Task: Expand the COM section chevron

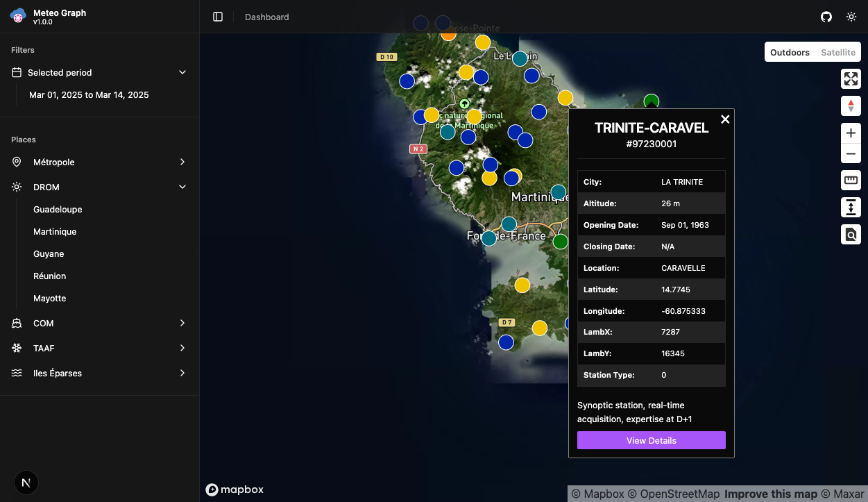Action: click(x=182, y=323)
